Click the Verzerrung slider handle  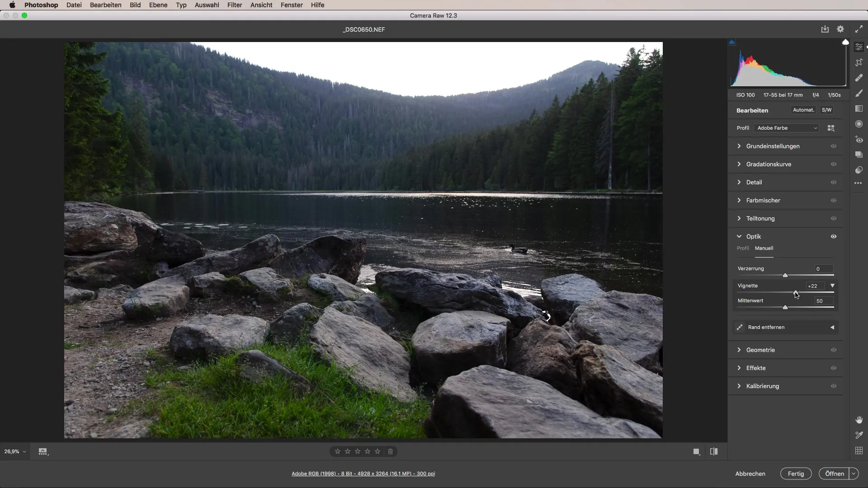tap(785, 275)
